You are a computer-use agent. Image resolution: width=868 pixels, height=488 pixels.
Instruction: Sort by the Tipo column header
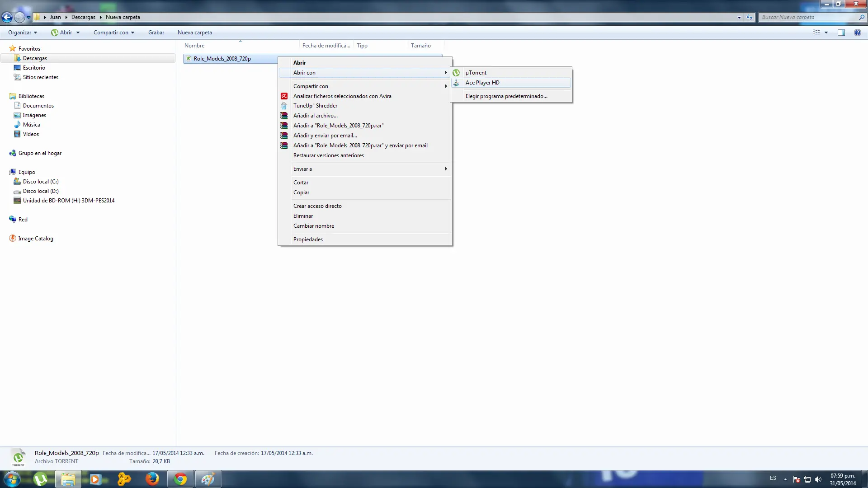point(381,46)
